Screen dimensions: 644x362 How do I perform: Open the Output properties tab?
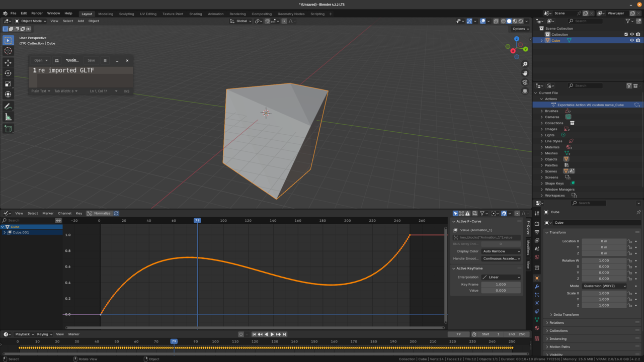pos(537,232)
